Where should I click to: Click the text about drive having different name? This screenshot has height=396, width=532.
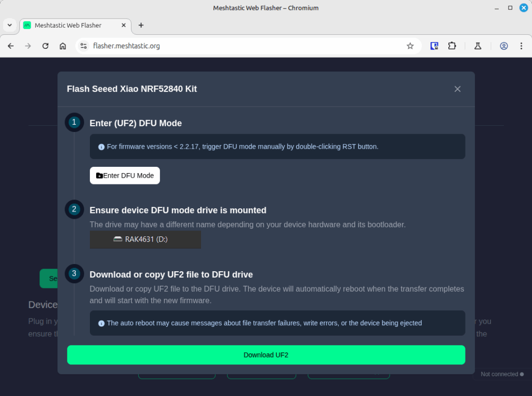248,225
